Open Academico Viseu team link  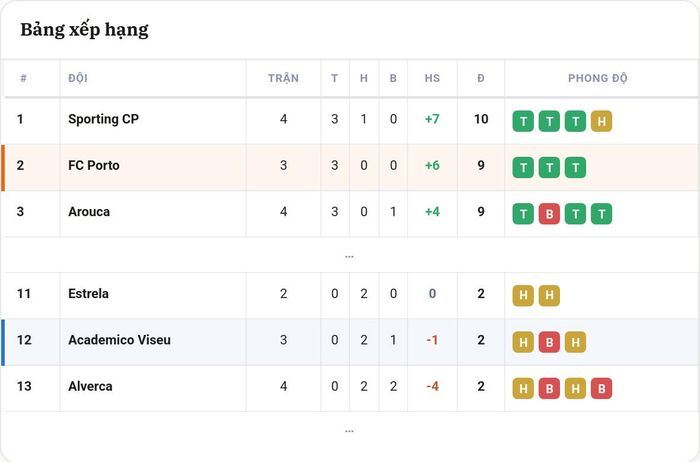tap(119, 340)
